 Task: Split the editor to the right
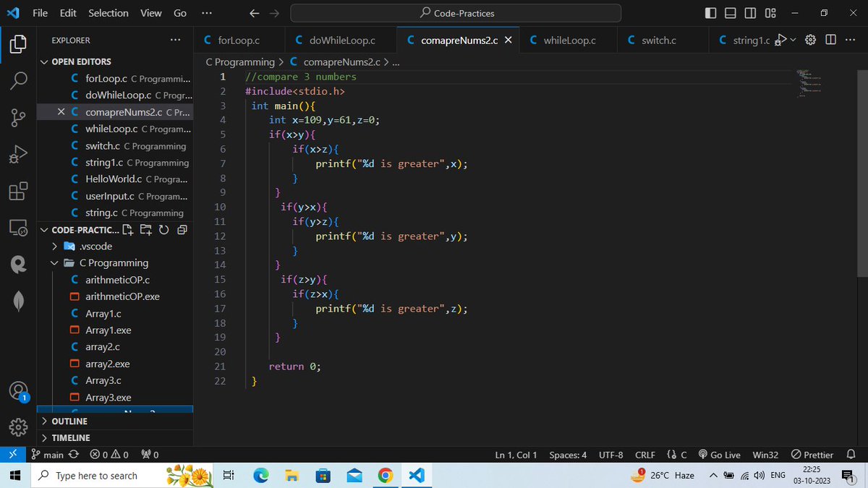coord(830,40)
